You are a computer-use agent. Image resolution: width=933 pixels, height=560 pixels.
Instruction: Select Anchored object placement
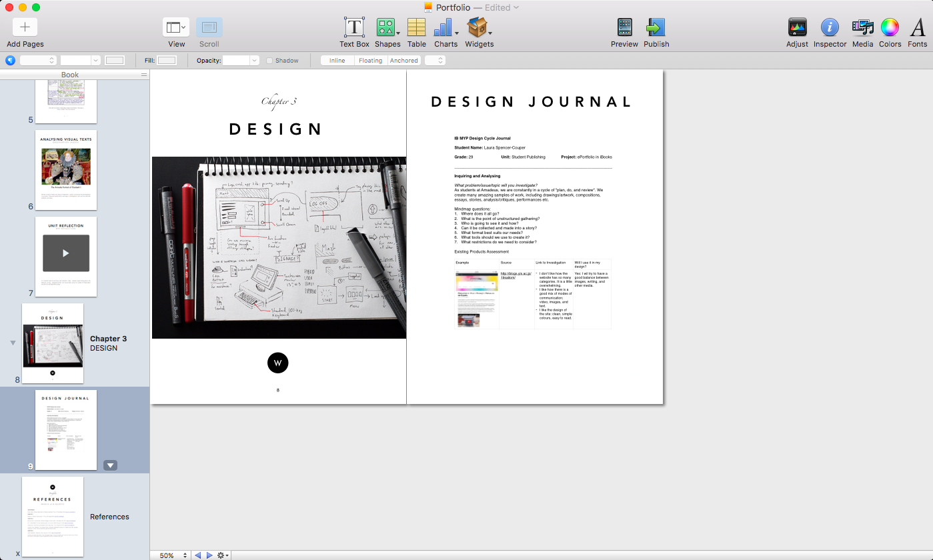(404, 61)
